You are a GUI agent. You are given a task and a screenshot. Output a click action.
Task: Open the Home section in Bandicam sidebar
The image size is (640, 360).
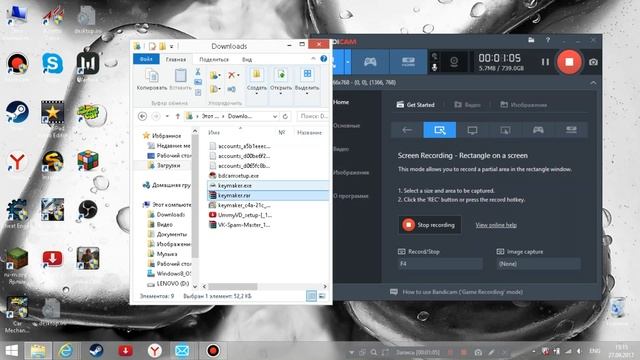tap(341, 102)
